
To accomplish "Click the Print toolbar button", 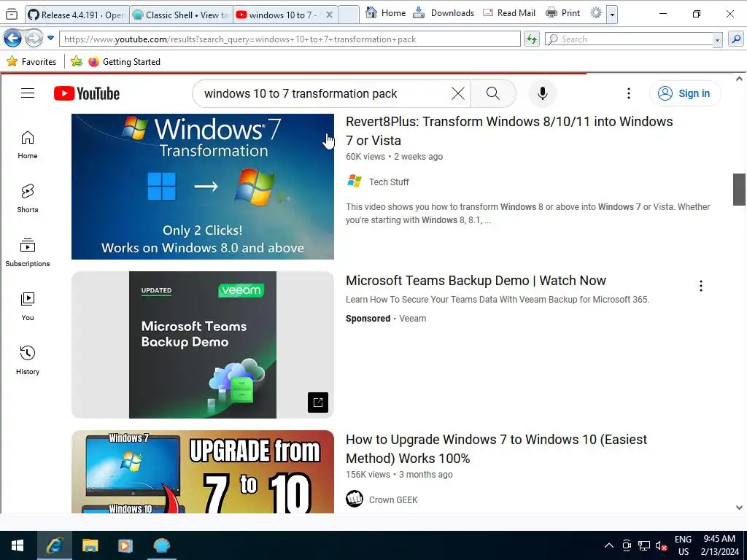I will tap(562, 13).
